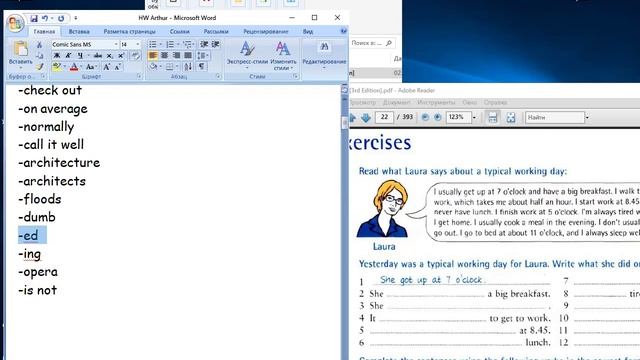The width and height of the screenshot is (640, 360).
Task: Save the document via Quick Access toolbar
Action: click(x=34, y=18)
